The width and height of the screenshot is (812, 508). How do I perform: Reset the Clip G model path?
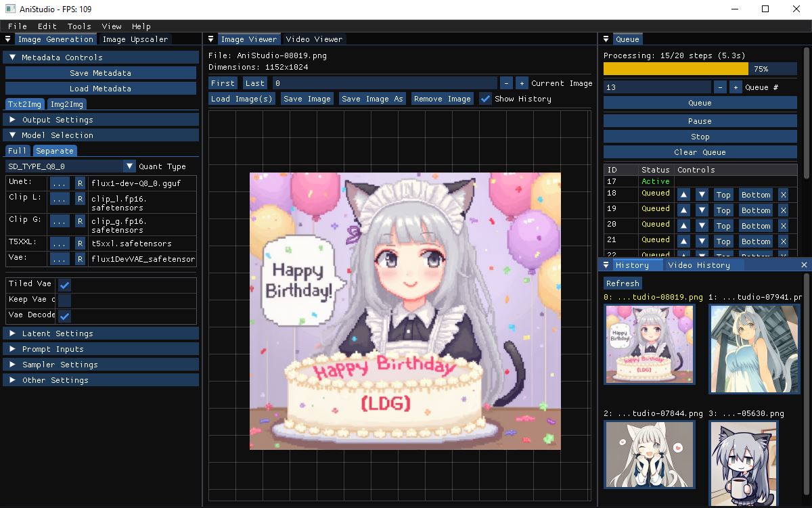point(80,221)
